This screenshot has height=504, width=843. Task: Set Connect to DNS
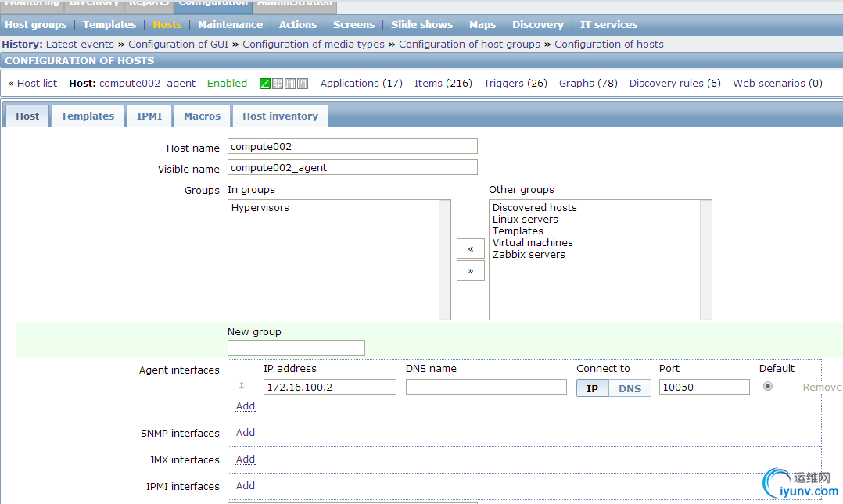pyautogui.click(x=630, y=388)
